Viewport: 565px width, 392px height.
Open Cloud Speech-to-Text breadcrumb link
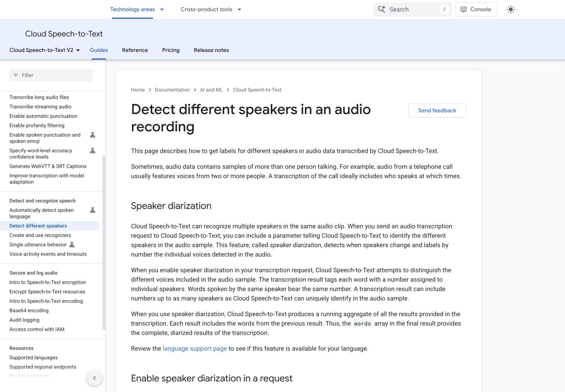coord(257,90)
